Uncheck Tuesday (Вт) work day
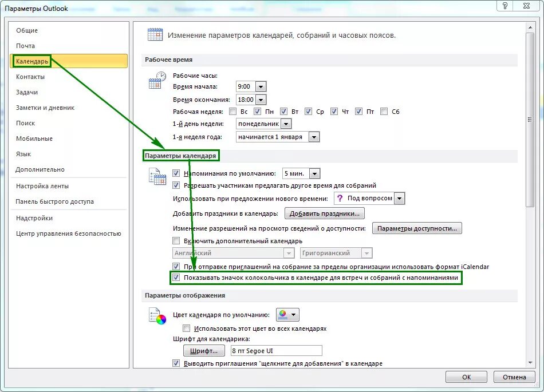The image size is (544, 392). [x=283, y=111]
